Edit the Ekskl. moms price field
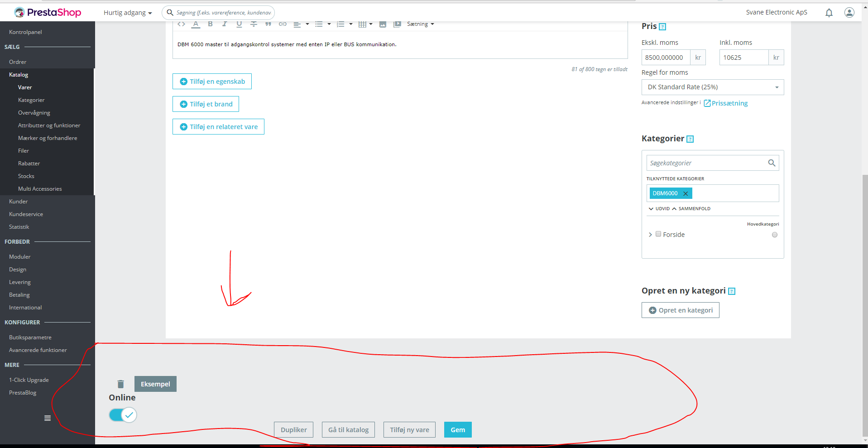The width and height of the screenshot is (868, 448). pyautogui.click(x=666, y=58)
